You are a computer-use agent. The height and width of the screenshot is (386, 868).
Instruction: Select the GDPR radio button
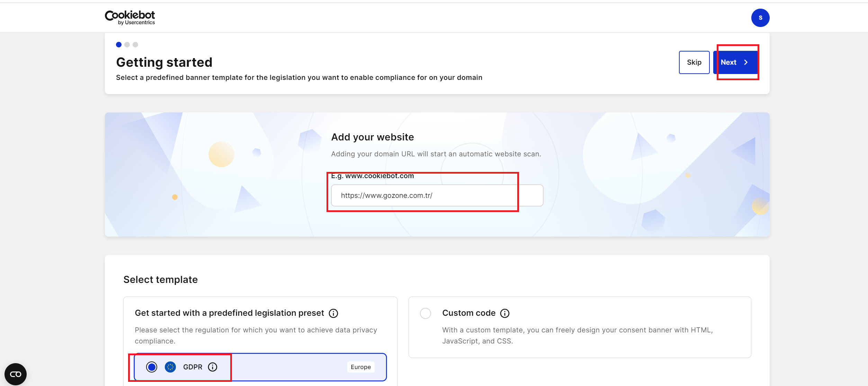[x=152, y=367]
